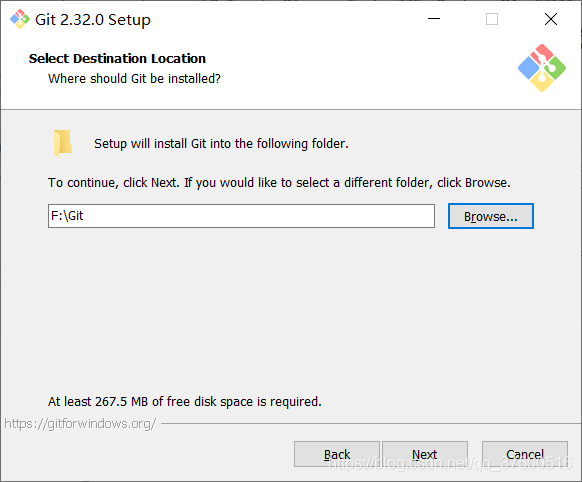Click the horizontal separator line beside the URL
Screen dimensions: 582x482
point(371,423)
